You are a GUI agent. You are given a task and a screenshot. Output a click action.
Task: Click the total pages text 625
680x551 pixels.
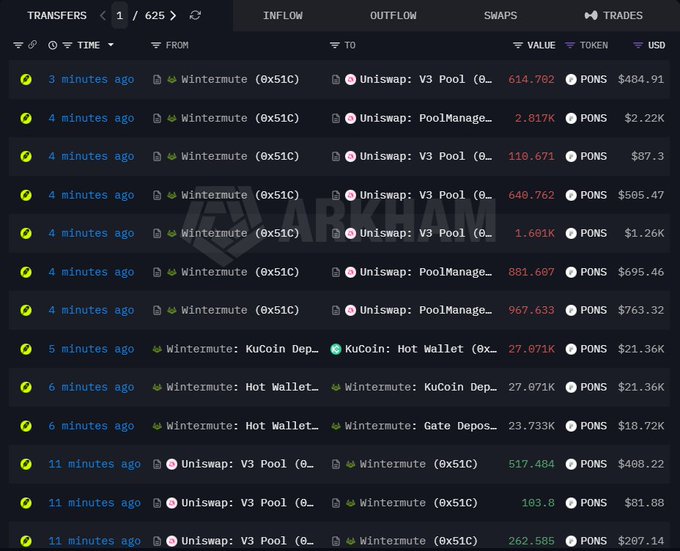(155, 16)
